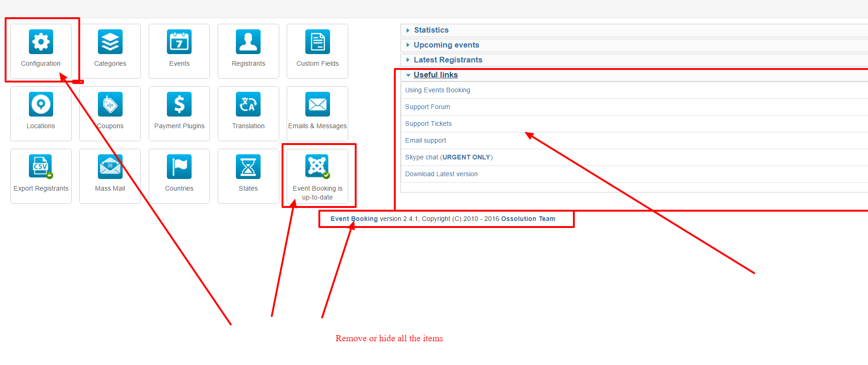
Task: Open the Configuration gear icon
Action: click(41, 42)
